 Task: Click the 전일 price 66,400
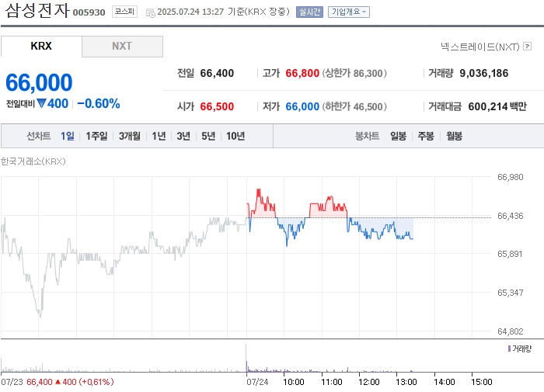(217, 73)
